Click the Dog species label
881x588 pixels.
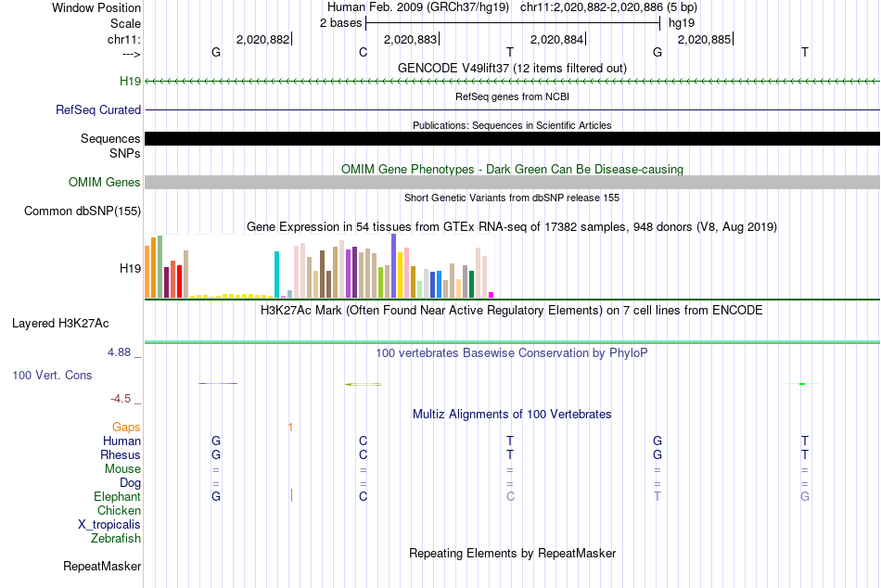pos(130,483)
